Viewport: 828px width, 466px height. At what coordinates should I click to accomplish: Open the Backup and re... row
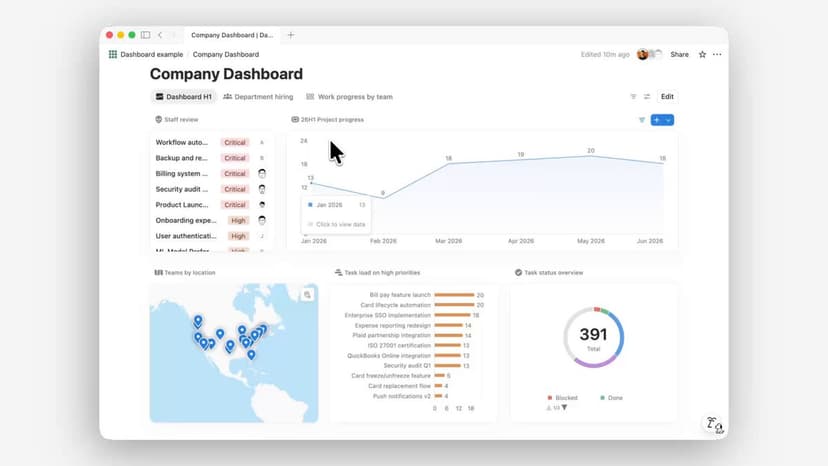211,158
